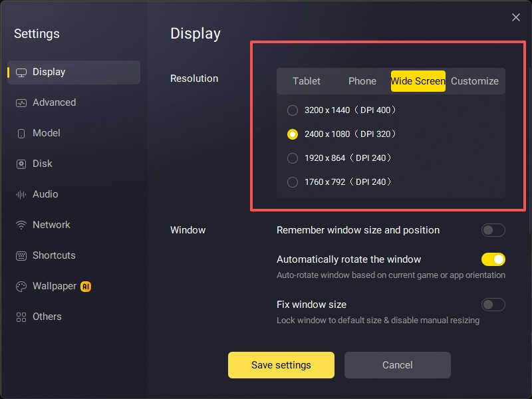Click the '1760 x 792 (DPI 240)' label text
The width and height of the screenshot is (532, 399).
tap(348, 182)
